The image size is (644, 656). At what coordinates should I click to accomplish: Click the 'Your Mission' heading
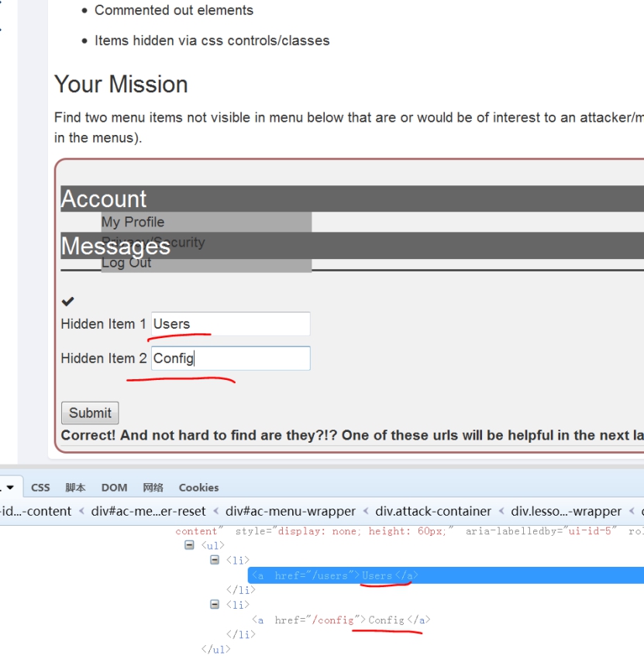[121, 85]
